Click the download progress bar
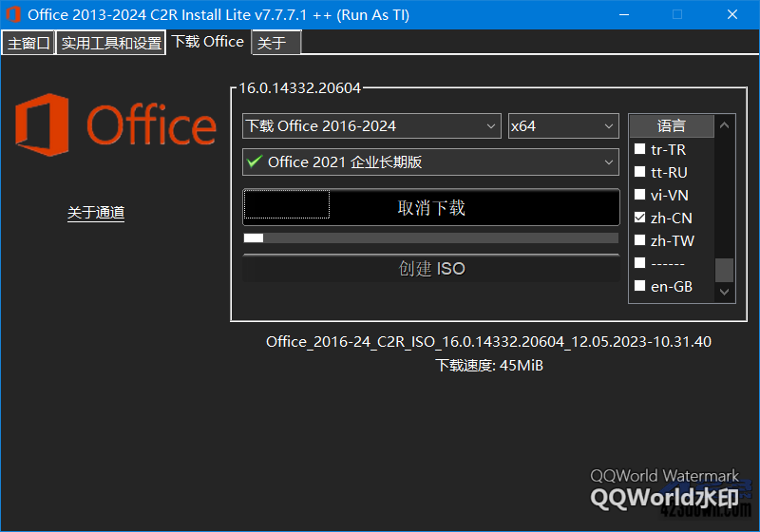Image resolution: width=760 pixels, height=532 pixels. tap(431, 237)
